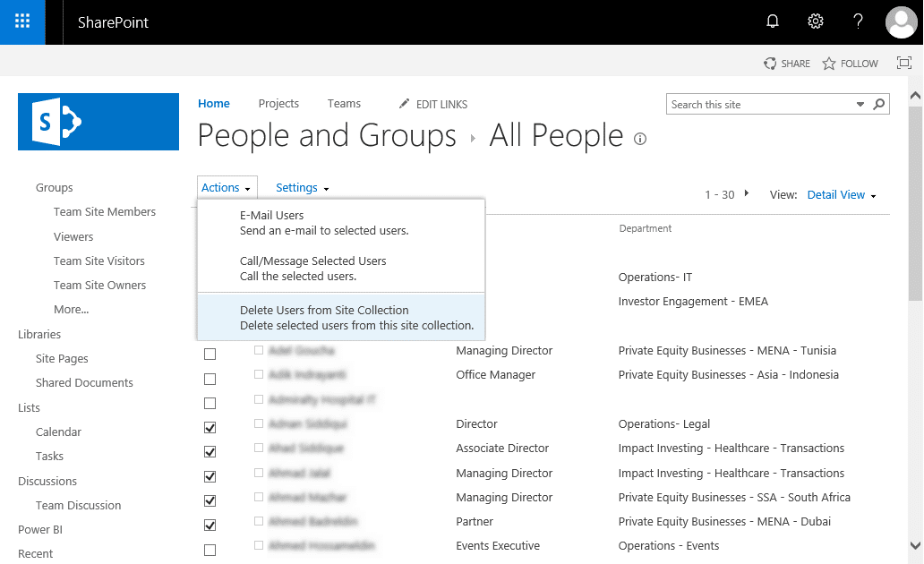This screenshot has height=564, width=924.
Task: Open the Actions dropdown
Action: [x=227, y=187]
